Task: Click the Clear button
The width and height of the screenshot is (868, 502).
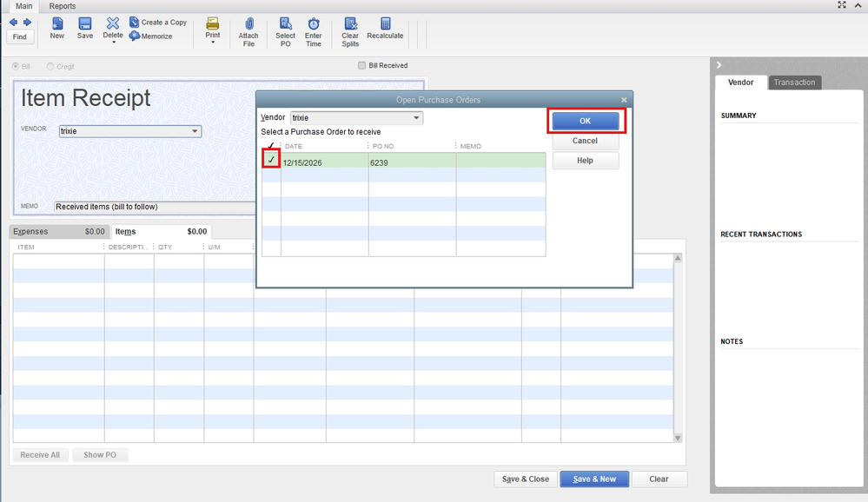Action: click(x=659, y=479)
